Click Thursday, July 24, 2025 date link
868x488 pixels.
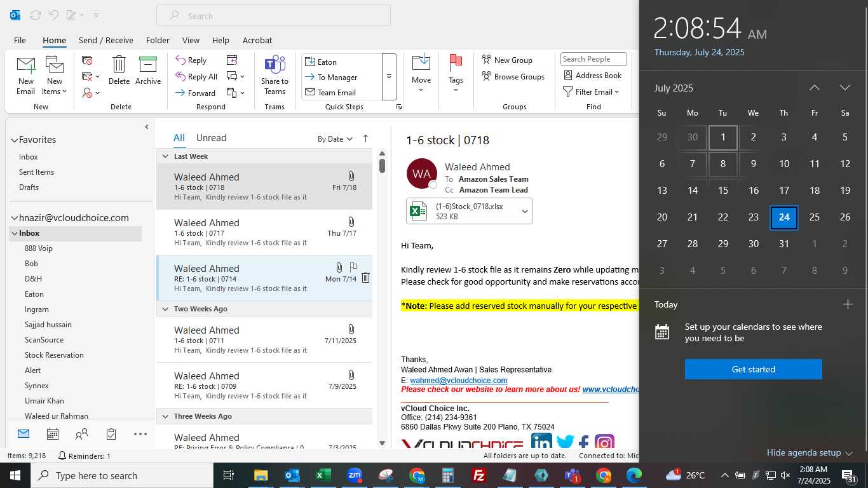tap(700, 52)
